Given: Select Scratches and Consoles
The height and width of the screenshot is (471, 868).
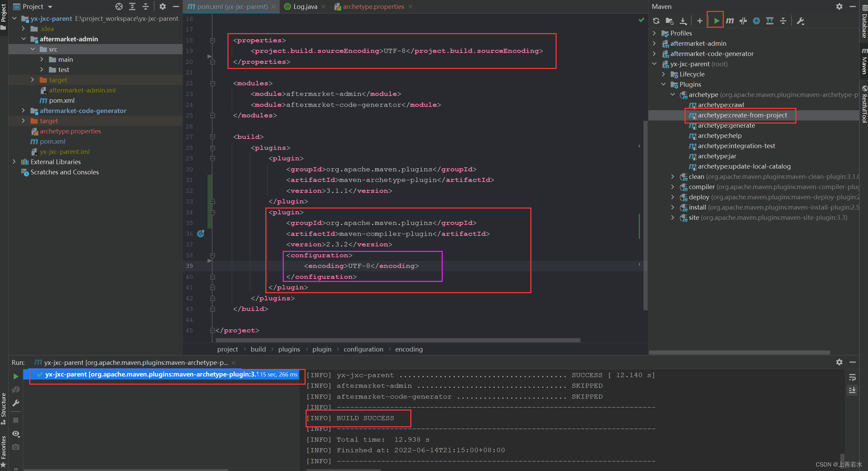Looking at the screenshot, I should coord(64,172).
